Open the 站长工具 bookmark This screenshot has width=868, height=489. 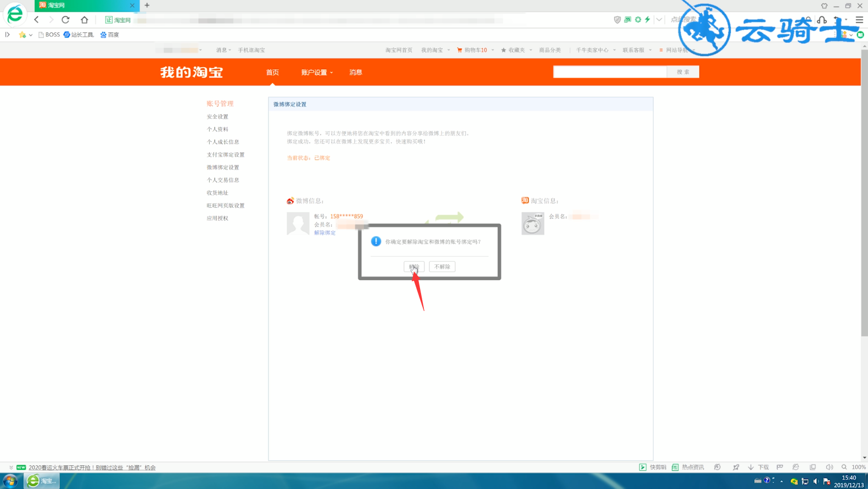click(79, 35)
